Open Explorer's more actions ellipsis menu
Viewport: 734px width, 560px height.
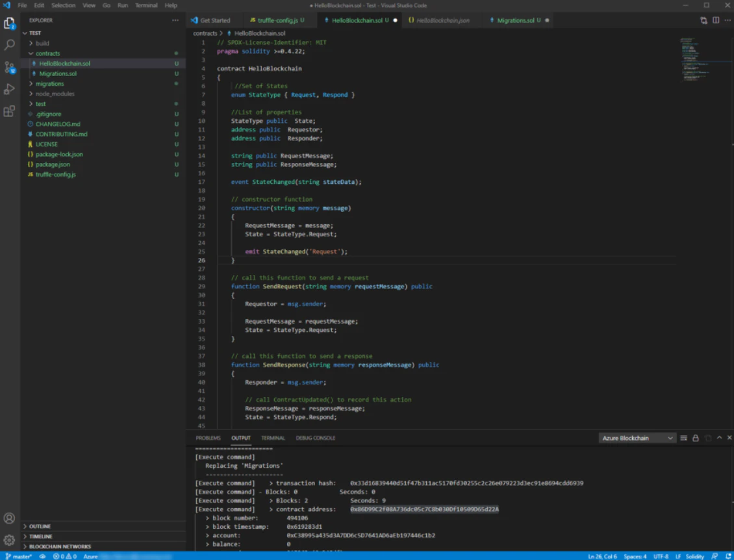coord(175,20)
